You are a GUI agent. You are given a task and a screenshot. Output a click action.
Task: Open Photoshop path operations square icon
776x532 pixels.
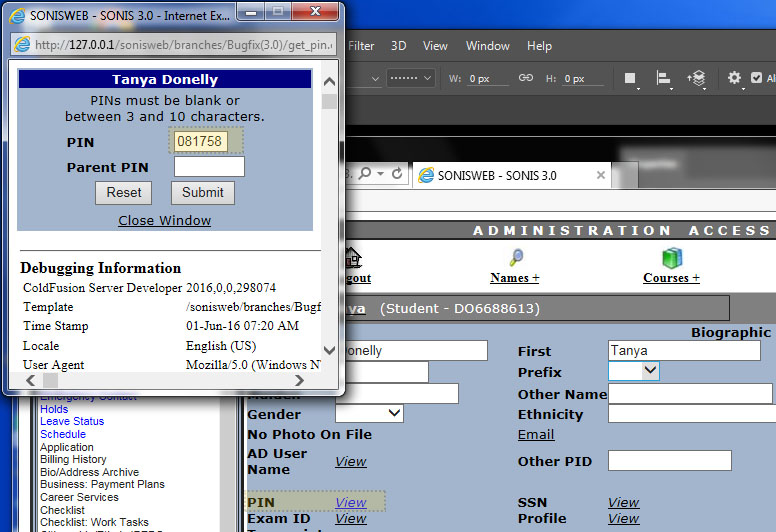[631, 78]
